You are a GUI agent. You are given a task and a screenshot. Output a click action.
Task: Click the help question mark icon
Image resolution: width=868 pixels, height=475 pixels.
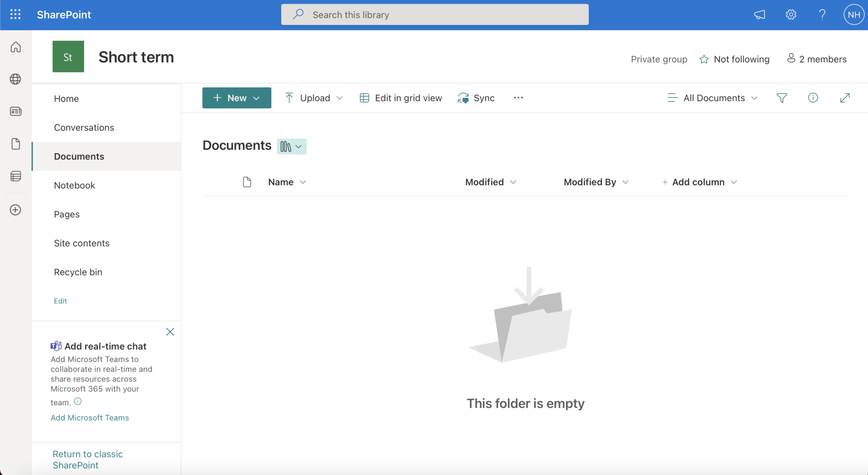pyautogui.click(x=822, y=15)
